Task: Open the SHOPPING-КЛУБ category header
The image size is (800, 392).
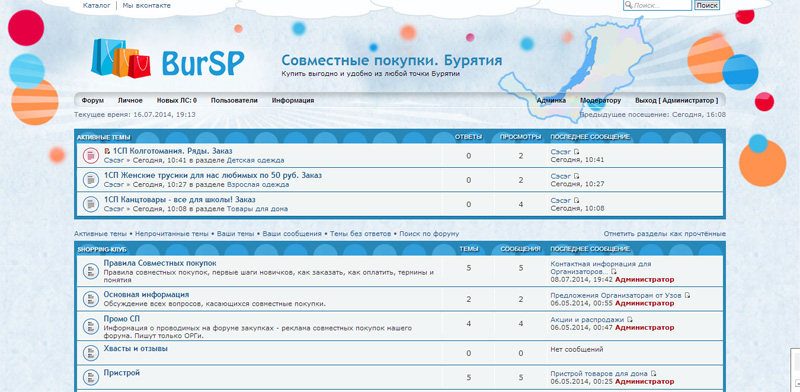Action: [x=102, y=250]
